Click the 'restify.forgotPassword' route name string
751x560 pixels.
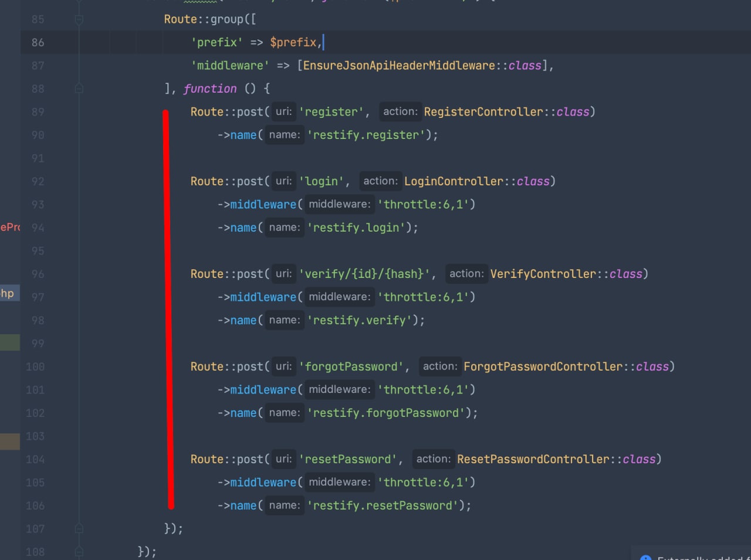coord(387,413)
